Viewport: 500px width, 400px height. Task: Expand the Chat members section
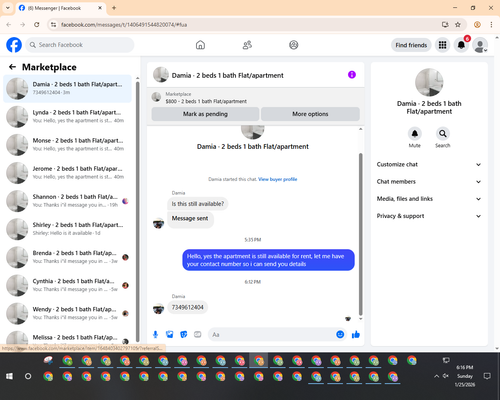pos(429,182)
